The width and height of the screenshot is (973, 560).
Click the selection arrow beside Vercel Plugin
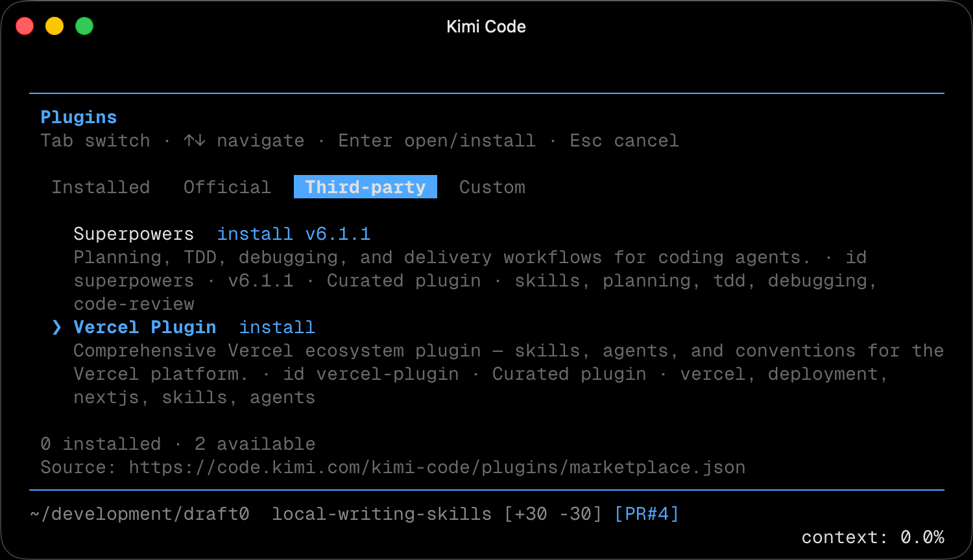(56, 327)
